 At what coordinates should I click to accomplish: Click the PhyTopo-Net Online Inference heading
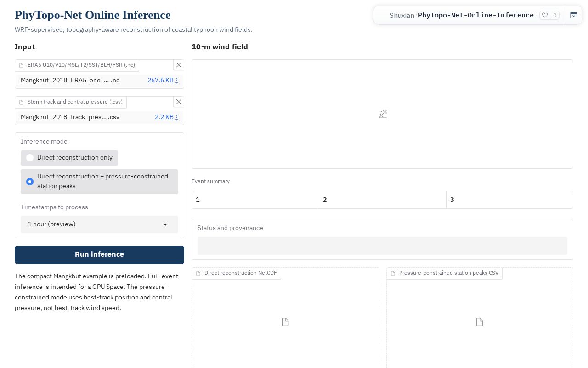tap(93, 15)
